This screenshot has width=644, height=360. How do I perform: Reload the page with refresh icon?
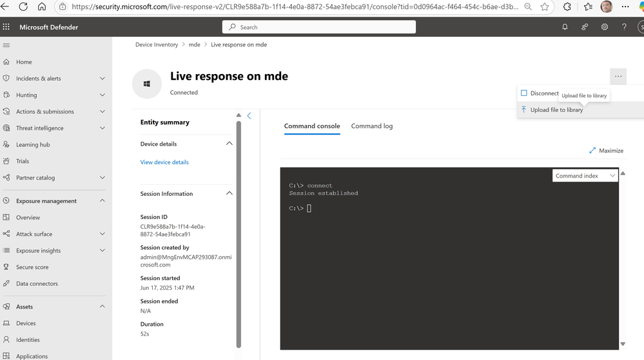[23, 6]
